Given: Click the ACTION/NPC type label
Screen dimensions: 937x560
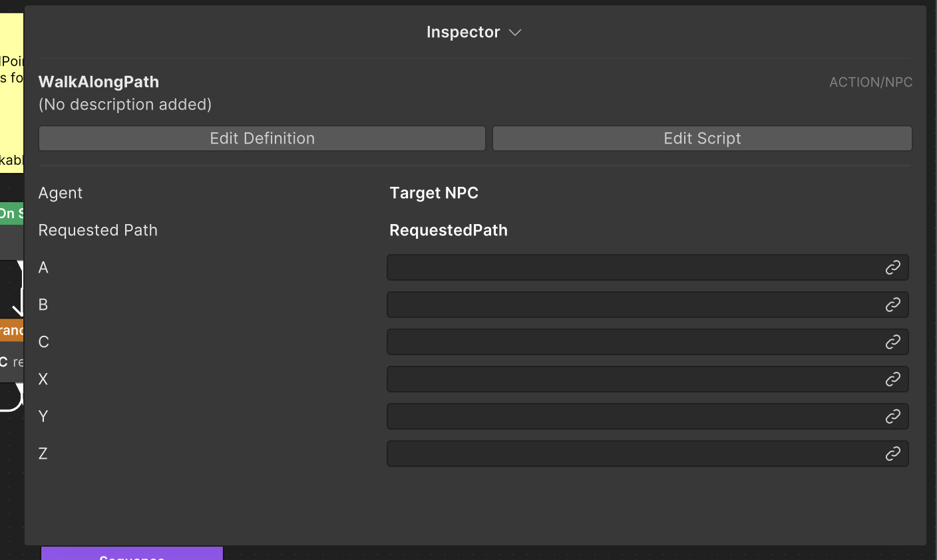Looking at the screenshot, I should (x=870, y=82).
